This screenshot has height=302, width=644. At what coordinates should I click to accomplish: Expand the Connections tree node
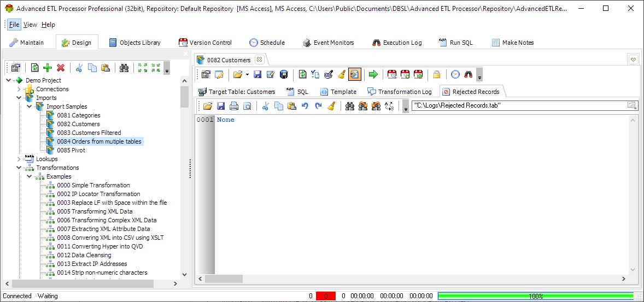(x=19, y=89)
